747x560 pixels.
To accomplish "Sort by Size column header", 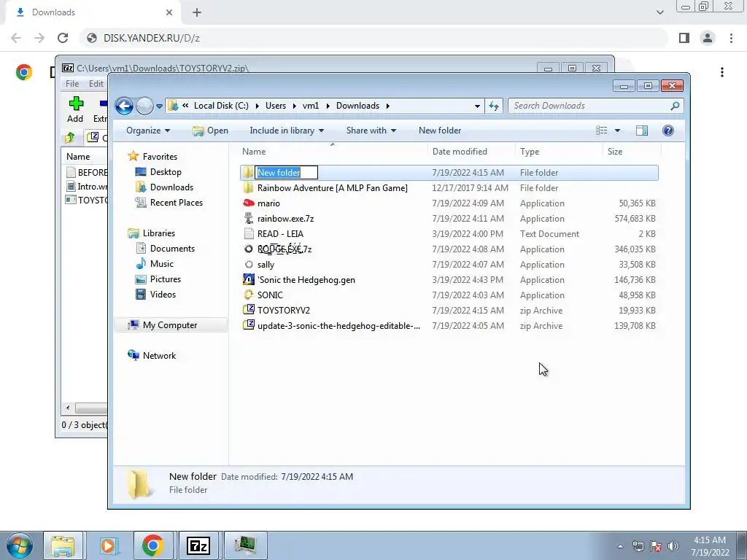I will coord(614,152).
